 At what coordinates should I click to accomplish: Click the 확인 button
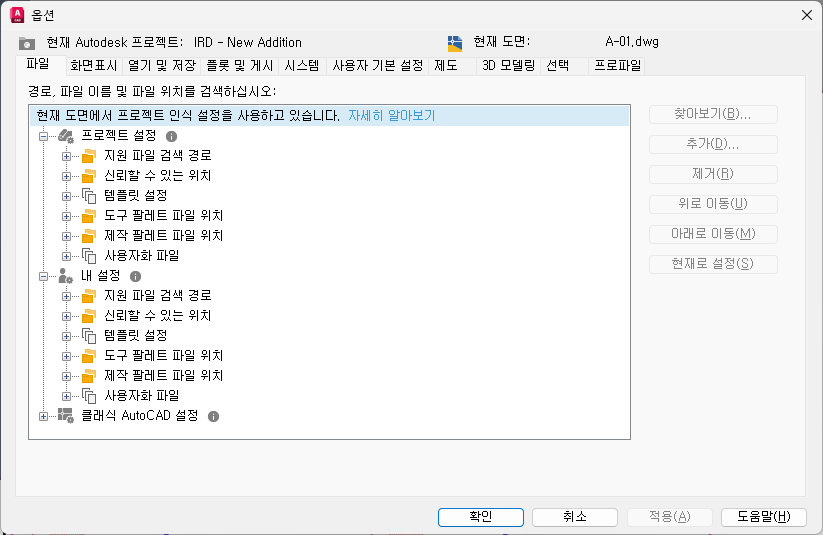click(481, 517)
